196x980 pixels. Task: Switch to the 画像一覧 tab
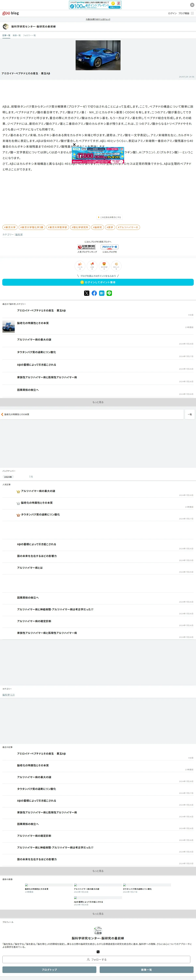click(17, 35)
